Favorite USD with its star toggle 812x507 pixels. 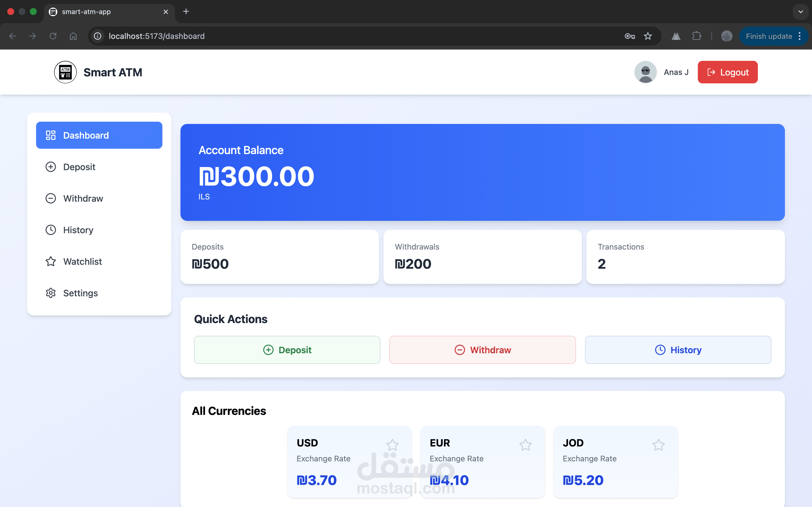click(x=392, y=445)
